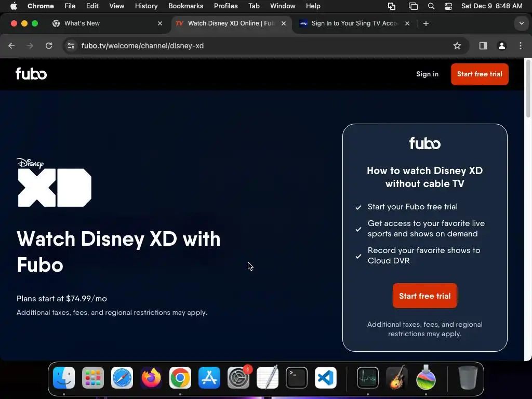Open Control Center in the menu bar
Image resolution: width=532 pixels, height=399 pixels.
point(448,6)
